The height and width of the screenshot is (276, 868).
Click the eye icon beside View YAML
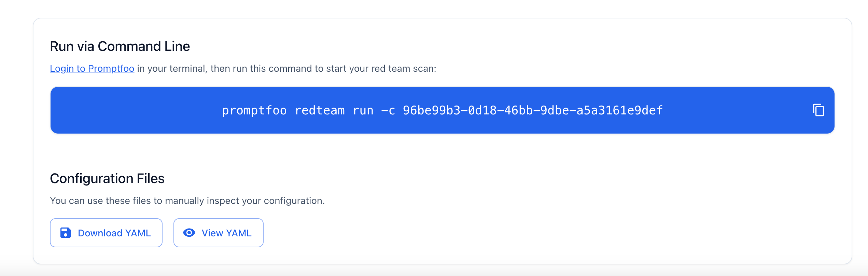[x=189, y=233]
